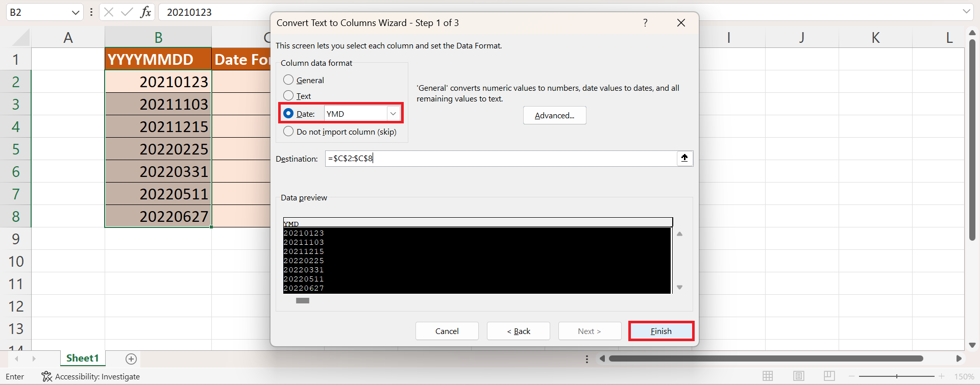Open the Accessibility: Investigate status icon

(47, 376)
